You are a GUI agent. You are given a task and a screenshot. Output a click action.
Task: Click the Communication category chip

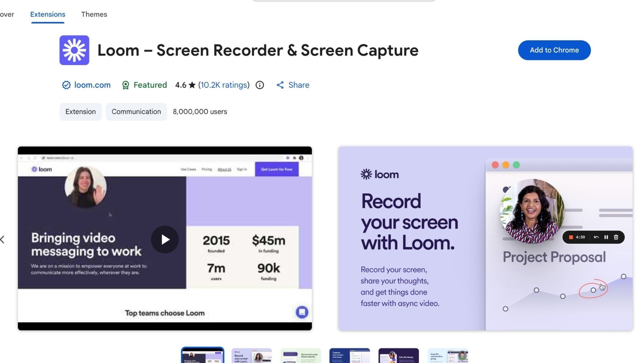(136, 112)
